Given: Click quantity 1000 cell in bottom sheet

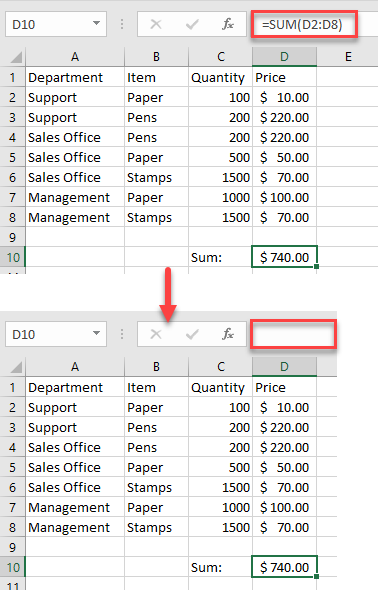Looking at the screenshot, I should 220,507.
